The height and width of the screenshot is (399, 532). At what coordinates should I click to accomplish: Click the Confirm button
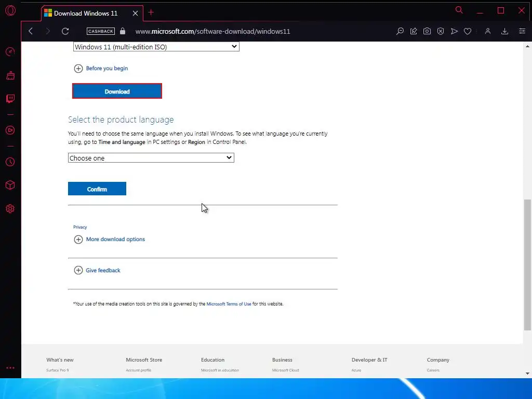(x=97, y=189)
